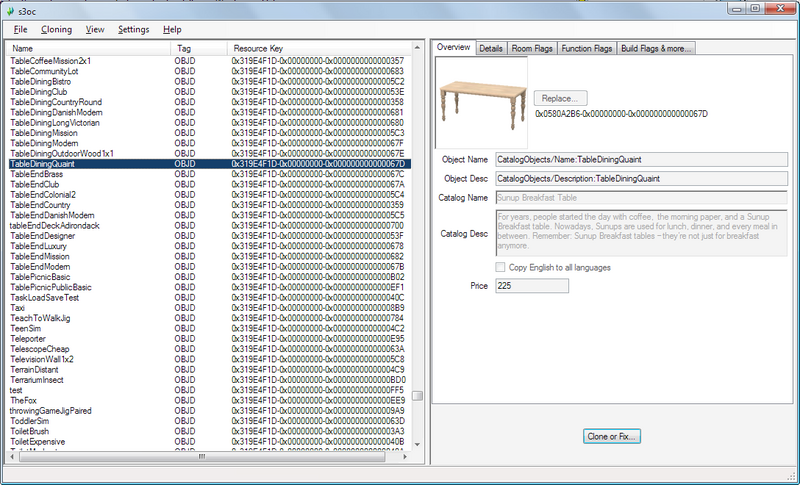Select the TablePicnicBasic row

tap(210, 277)
